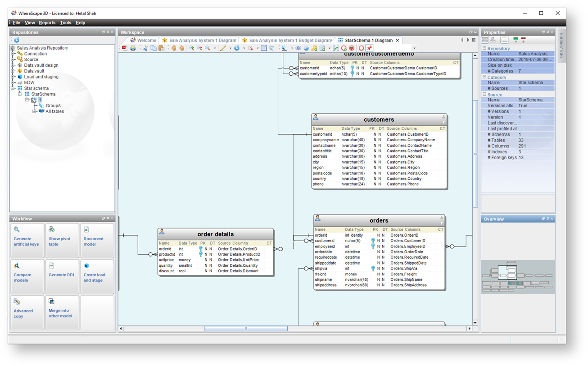This screenshot has width=588, height=366.
Task: Click Create load and stage button
Action: pos(97,276)
